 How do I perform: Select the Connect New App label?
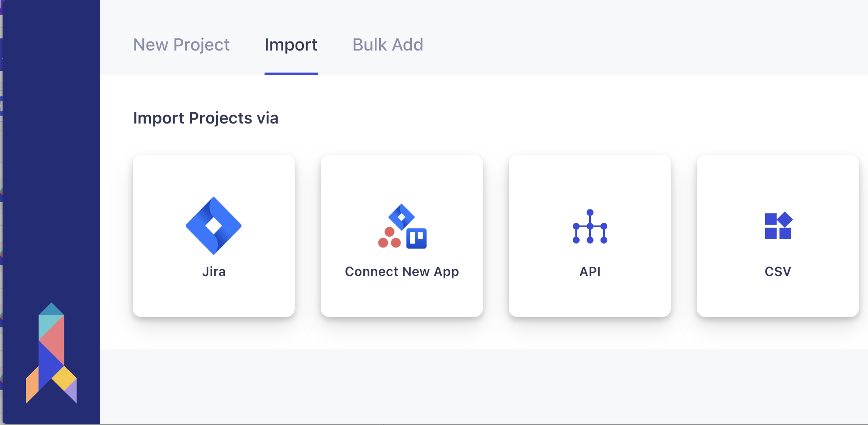[x=402, y=272]
